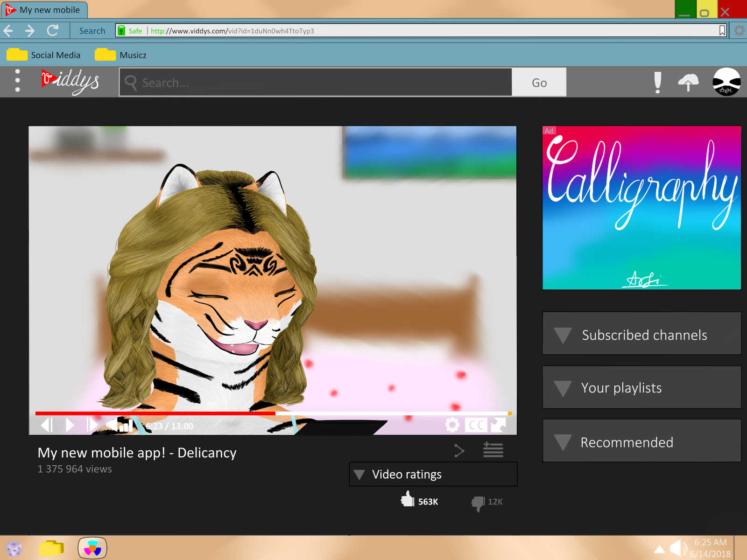The height and width of the screenshot is (560, 747).
Task: Play the video
Action: [70, 425]
